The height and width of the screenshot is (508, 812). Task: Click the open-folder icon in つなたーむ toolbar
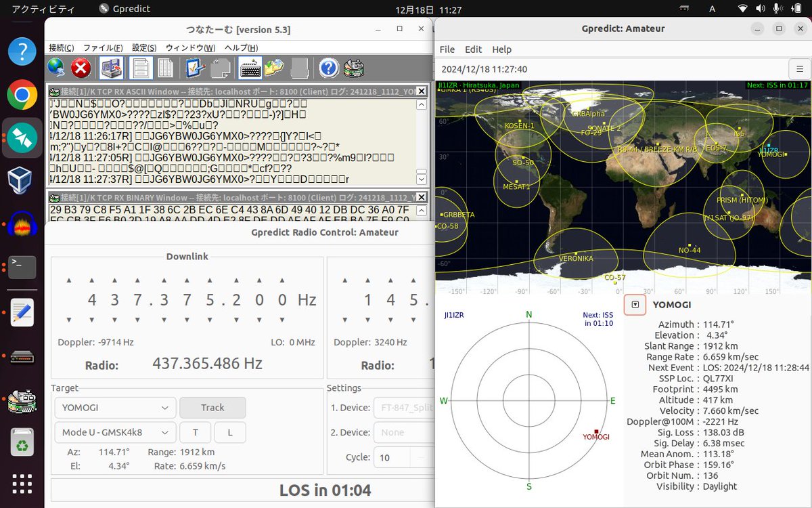coord(275,68)
